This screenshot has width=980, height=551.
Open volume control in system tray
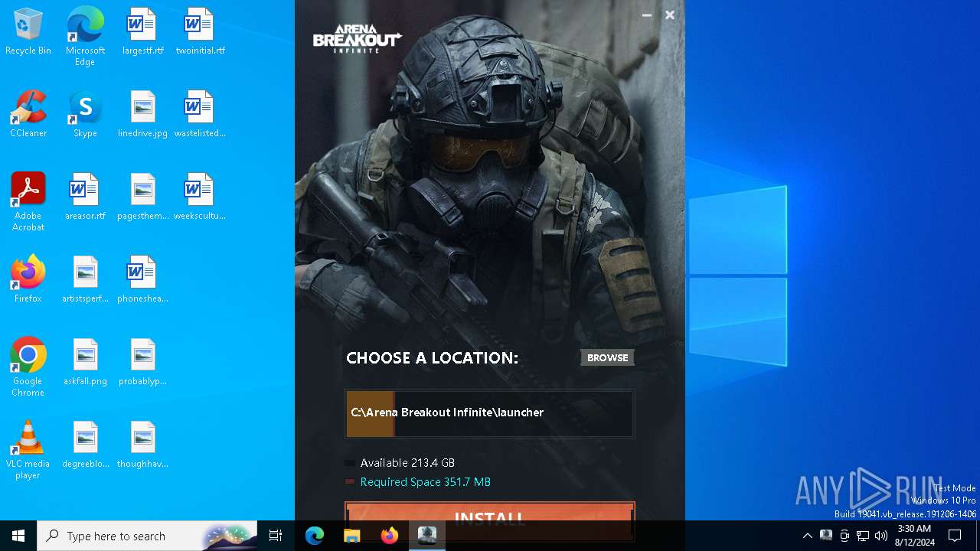click(x=881, y=536)
